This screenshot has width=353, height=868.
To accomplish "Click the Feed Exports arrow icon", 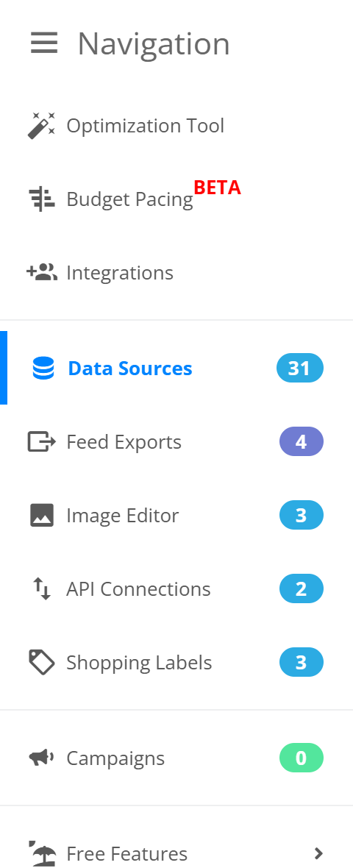I will [41, 442].
